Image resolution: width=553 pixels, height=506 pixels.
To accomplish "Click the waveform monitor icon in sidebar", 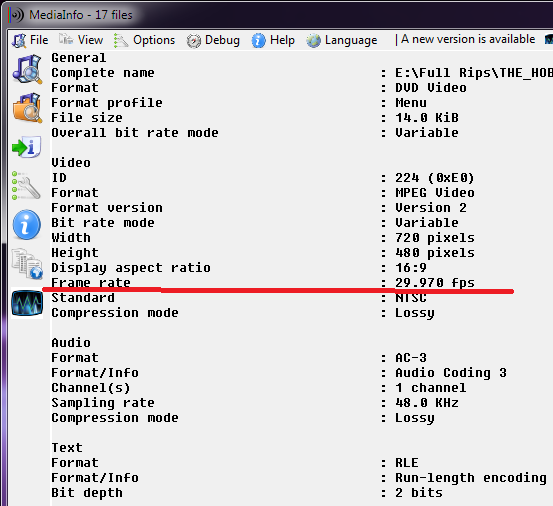I will (27, 303).
